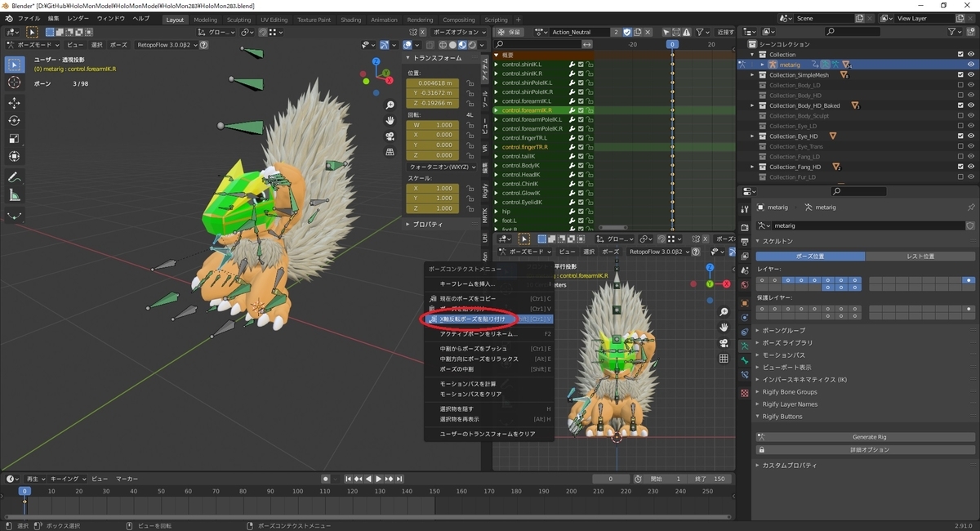Select the Transform tool in left toolbar

click(15, 157)
